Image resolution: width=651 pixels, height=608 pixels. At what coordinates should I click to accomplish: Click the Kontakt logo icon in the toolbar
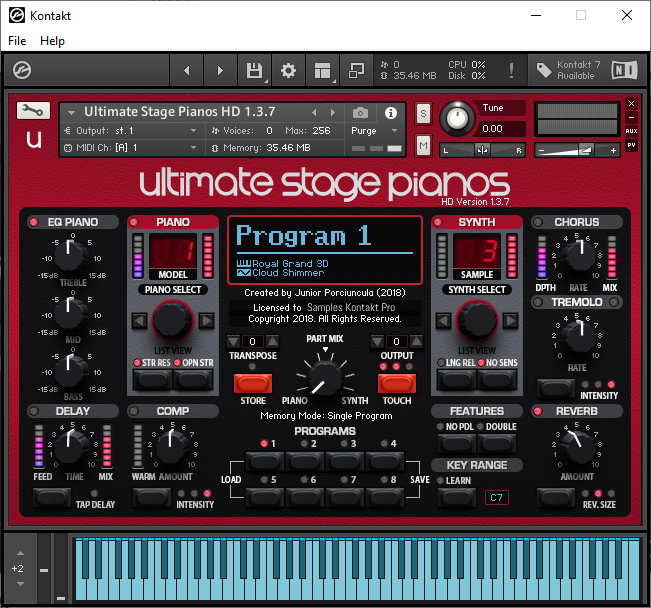pyautogui.click(x=22, y=70)
